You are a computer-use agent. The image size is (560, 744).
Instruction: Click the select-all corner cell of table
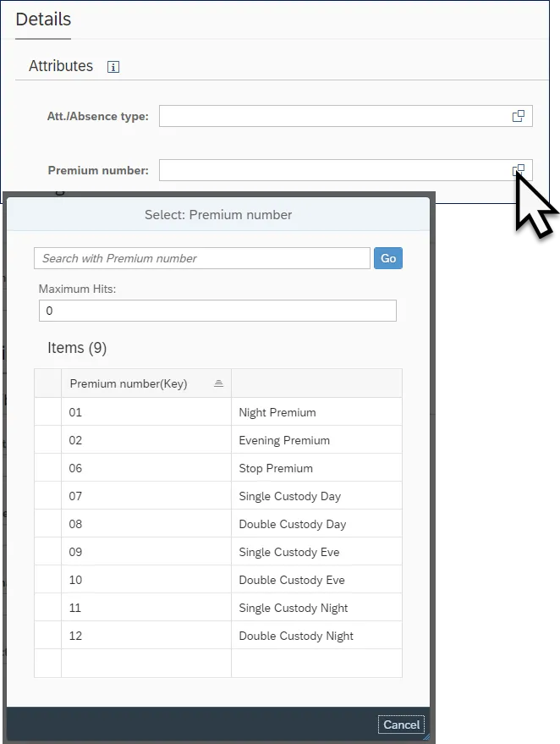click(x=48, y=383)
